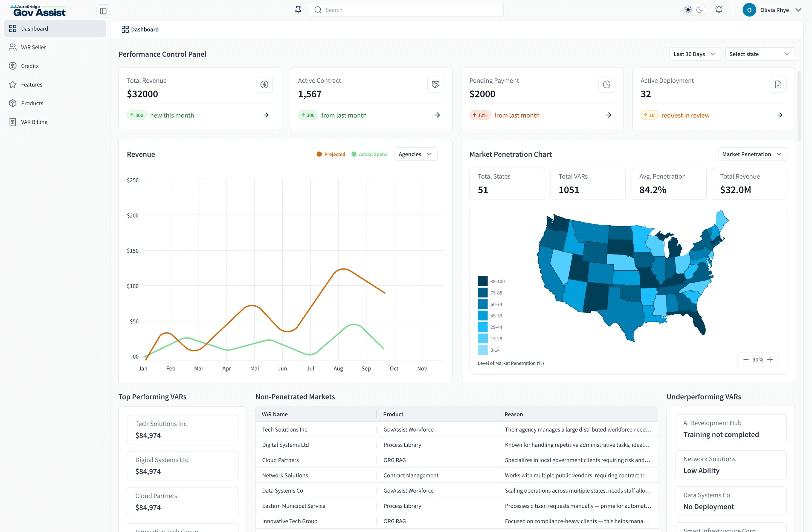Viewport: 812px width, 532px height.
Task: Click the Total Revenue dollar icon
Action: tap(264, 84)
